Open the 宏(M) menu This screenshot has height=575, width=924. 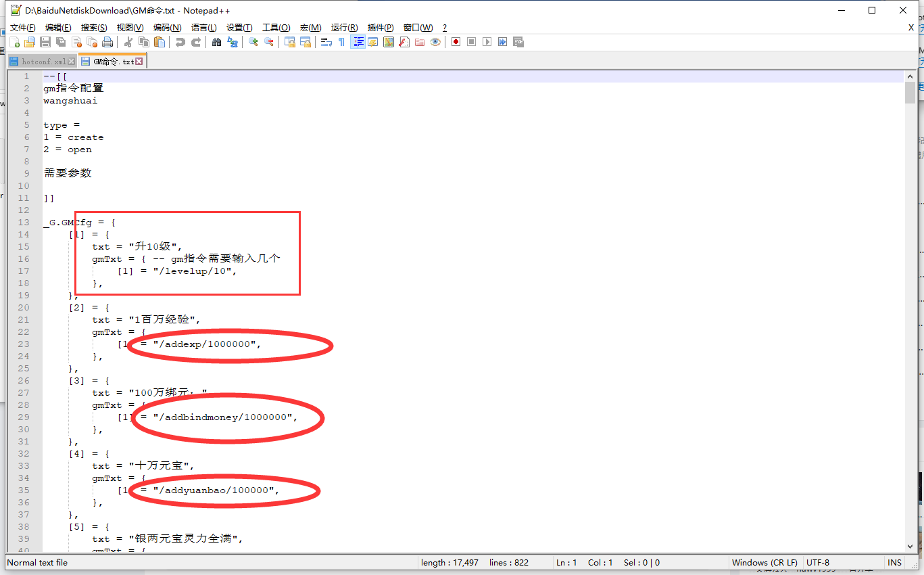(x=310, y=28)
